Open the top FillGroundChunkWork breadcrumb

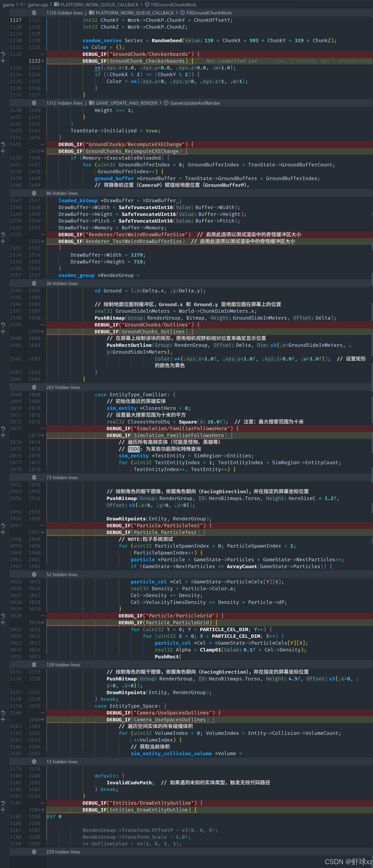pyautogui.click(x=173, y=5)
